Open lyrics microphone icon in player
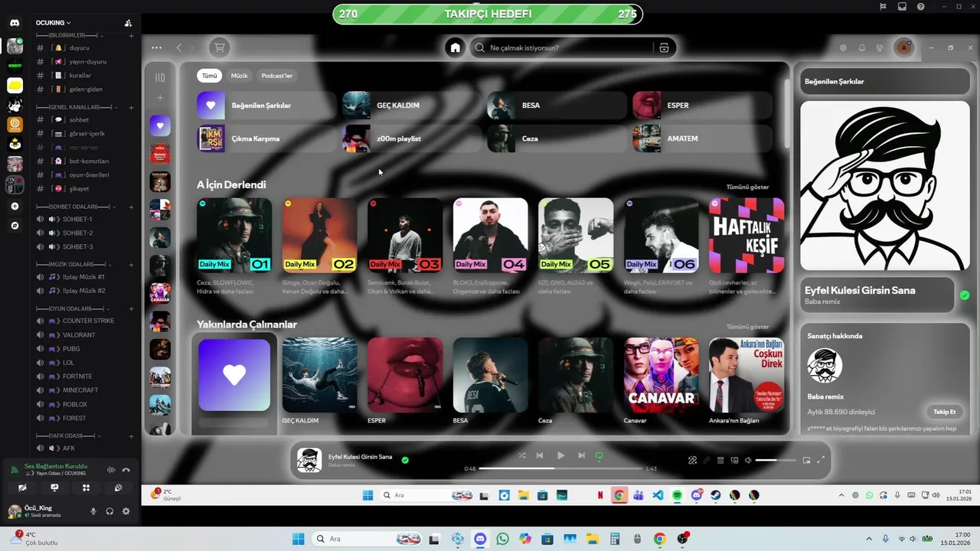This screenshot has height=551, width=980. click(707, 460)
